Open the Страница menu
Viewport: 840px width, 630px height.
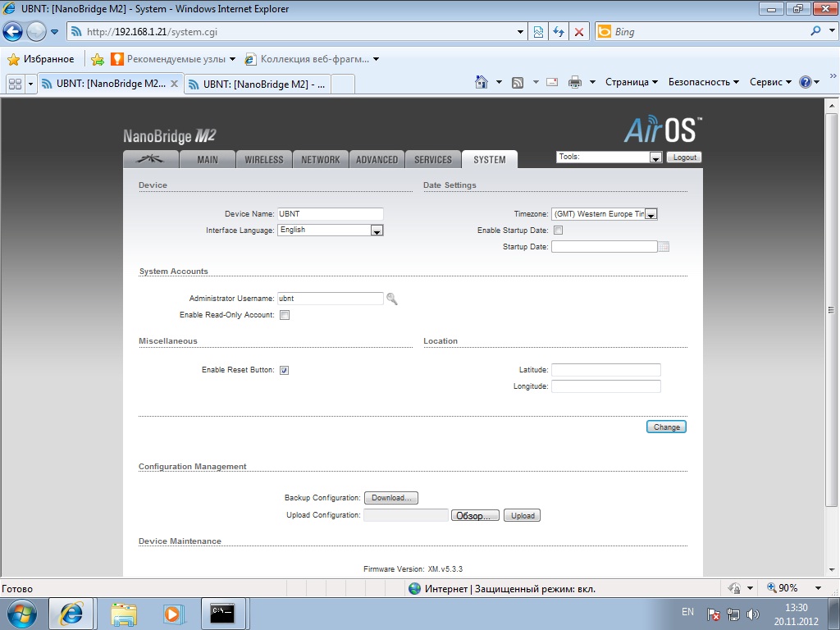tap(631, 82)
